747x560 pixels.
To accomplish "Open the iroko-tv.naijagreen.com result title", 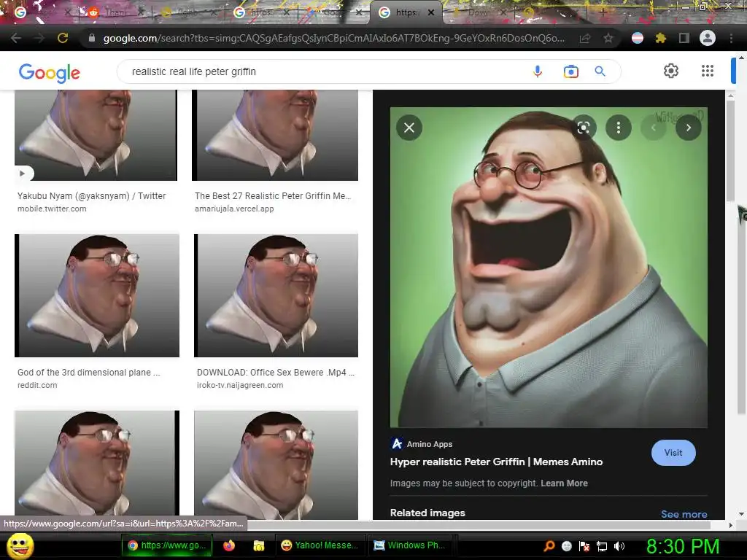I will tap(275, 373).
